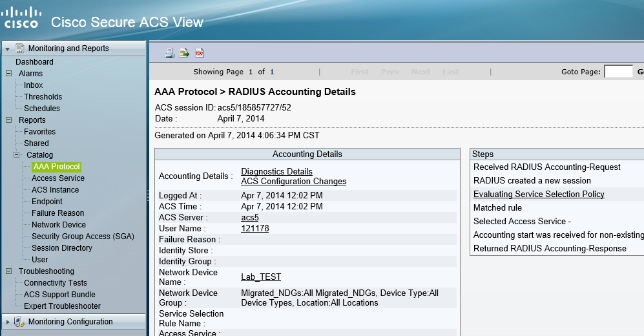Click the Reports tree label

(32, 120)
